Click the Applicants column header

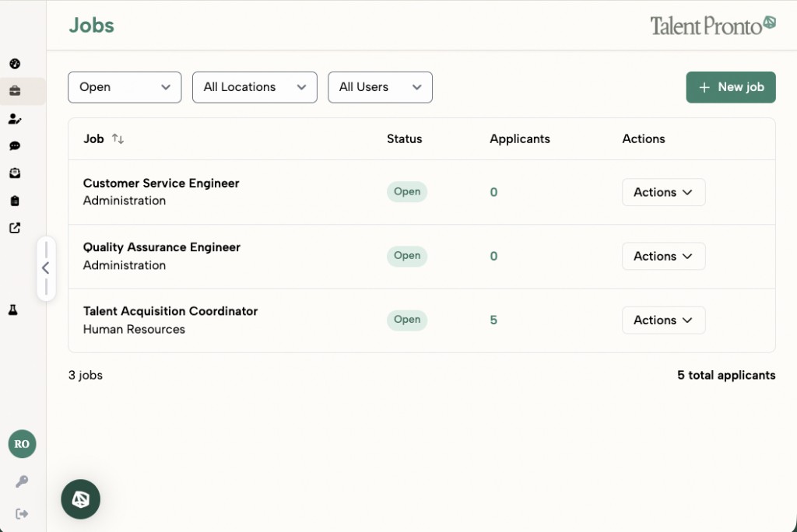[520, 138]
